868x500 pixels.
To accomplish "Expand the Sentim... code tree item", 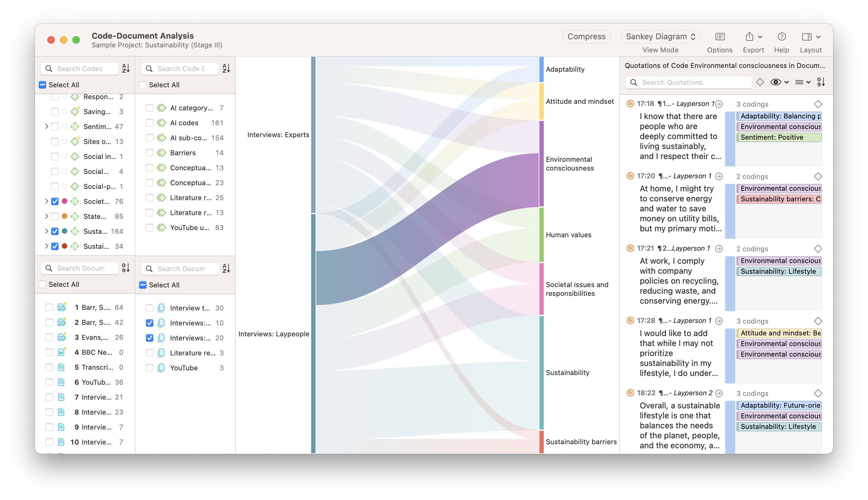I will click(46, 127).
